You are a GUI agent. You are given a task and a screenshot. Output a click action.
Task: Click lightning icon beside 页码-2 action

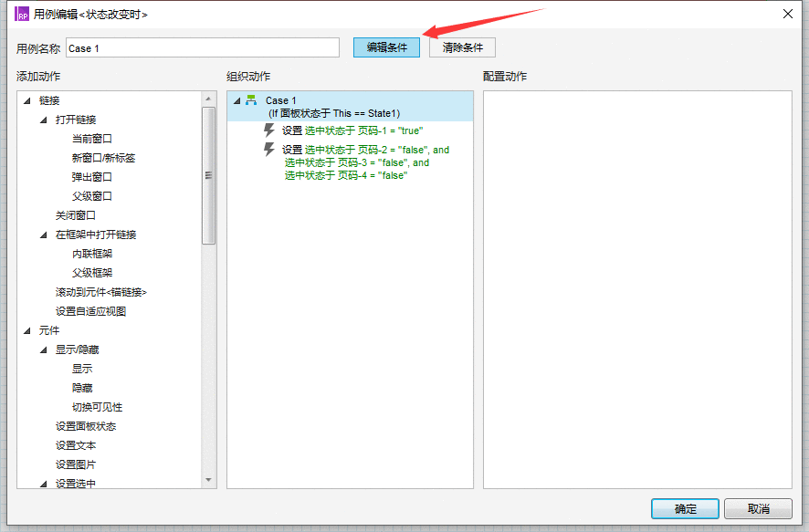point(268,149)
